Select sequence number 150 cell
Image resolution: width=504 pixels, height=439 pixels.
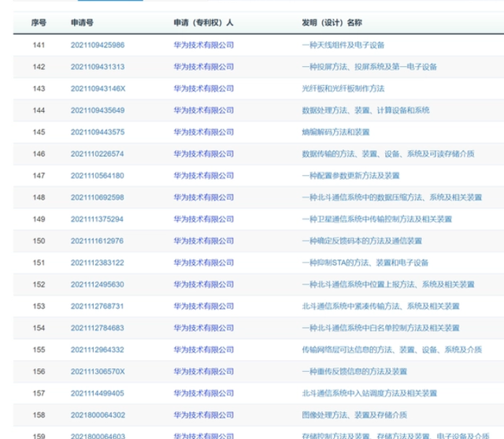[x=39, y=241]
